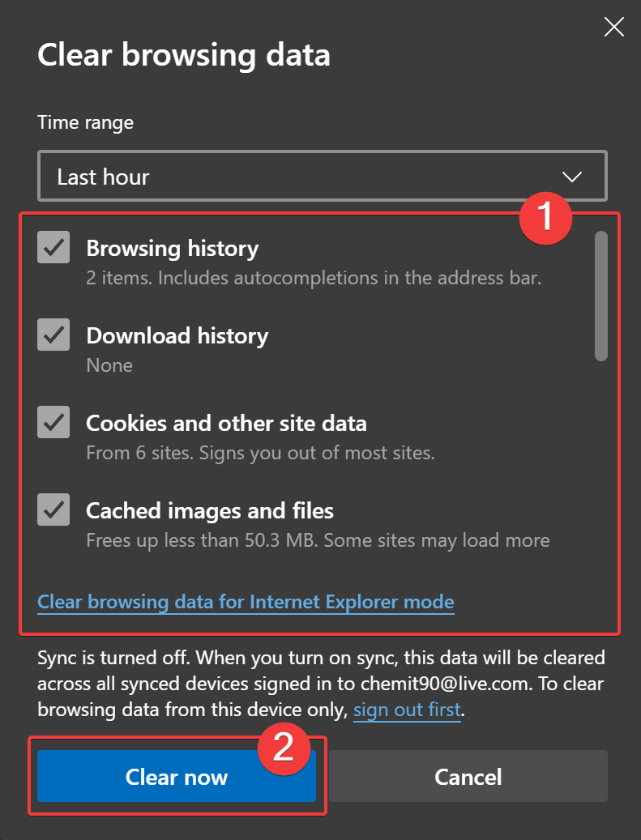Click the red circle badge numbered 1
The height and width of the screenshot is (840, 641).
[545, 216]
